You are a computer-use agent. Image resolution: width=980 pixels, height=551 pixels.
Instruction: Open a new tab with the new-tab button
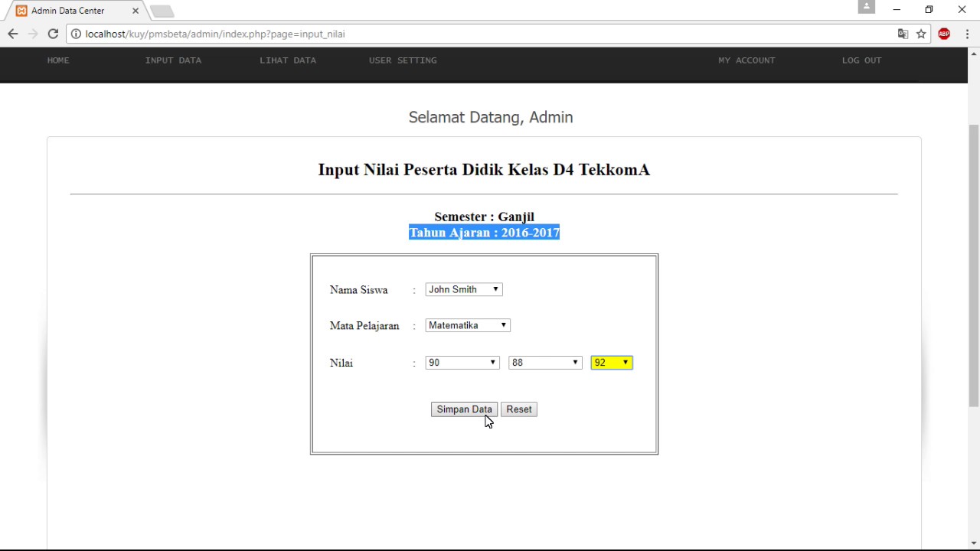click(x=162, y=11)
